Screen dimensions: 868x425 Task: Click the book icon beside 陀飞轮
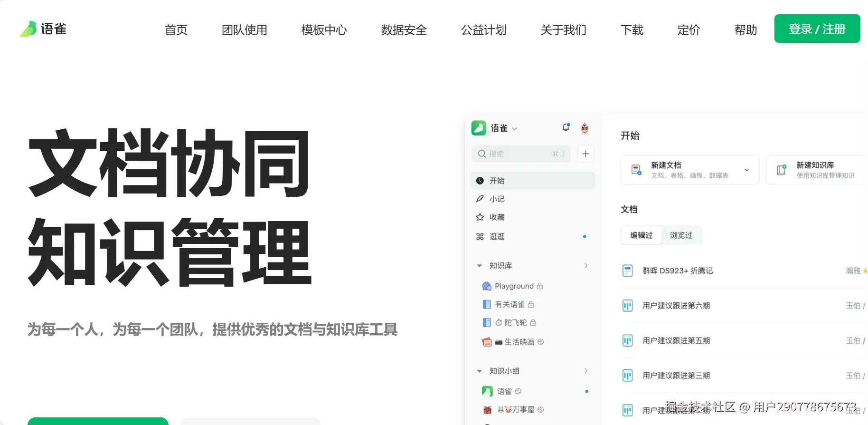click(487, 323)
